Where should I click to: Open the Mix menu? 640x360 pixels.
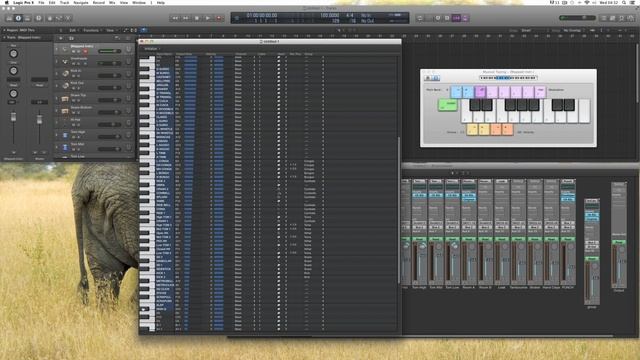(x=112, y=2)
